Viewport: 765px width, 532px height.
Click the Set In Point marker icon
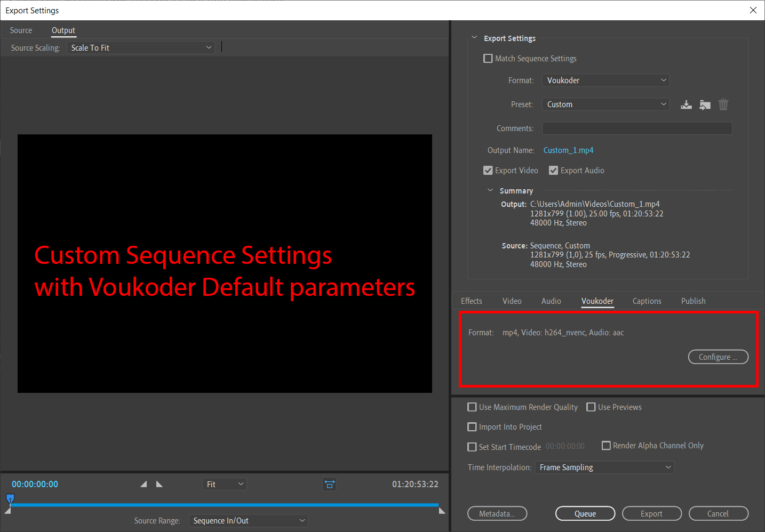(144, 484)
